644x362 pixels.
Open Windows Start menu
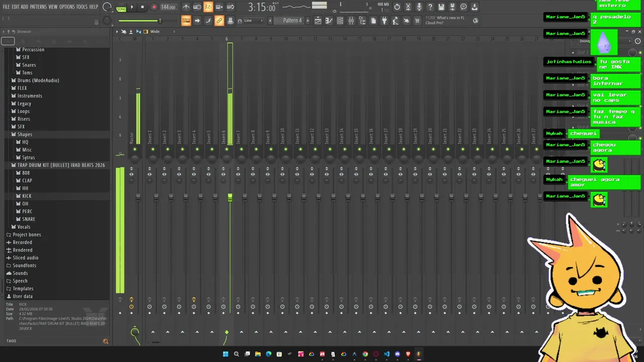tap(225, 354)
